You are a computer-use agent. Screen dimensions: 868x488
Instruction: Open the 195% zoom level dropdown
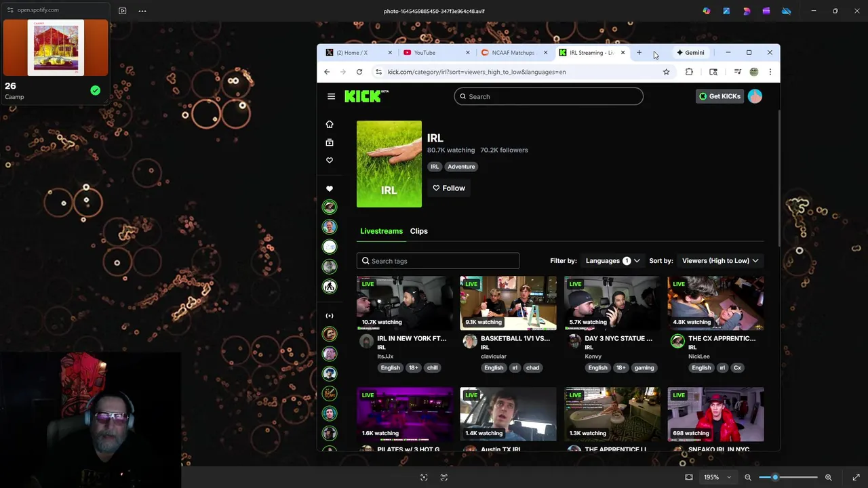717,477
